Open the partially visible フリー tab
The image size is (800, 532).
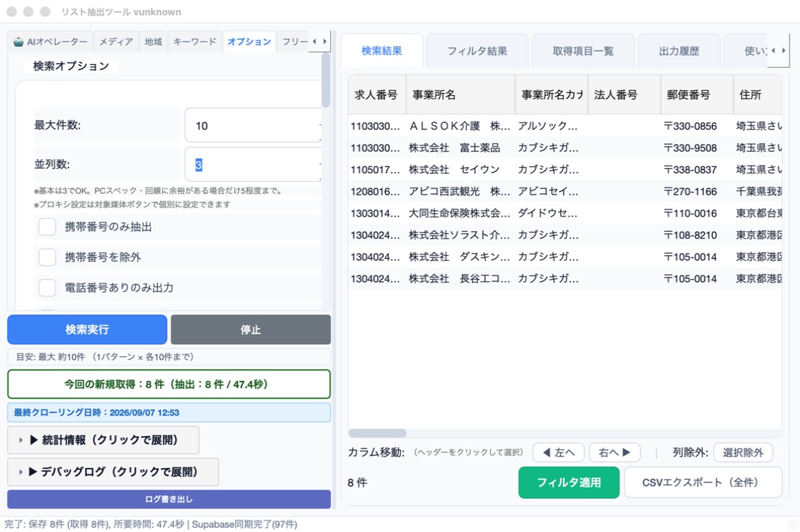pyautogui.click(x=294, y=42)
